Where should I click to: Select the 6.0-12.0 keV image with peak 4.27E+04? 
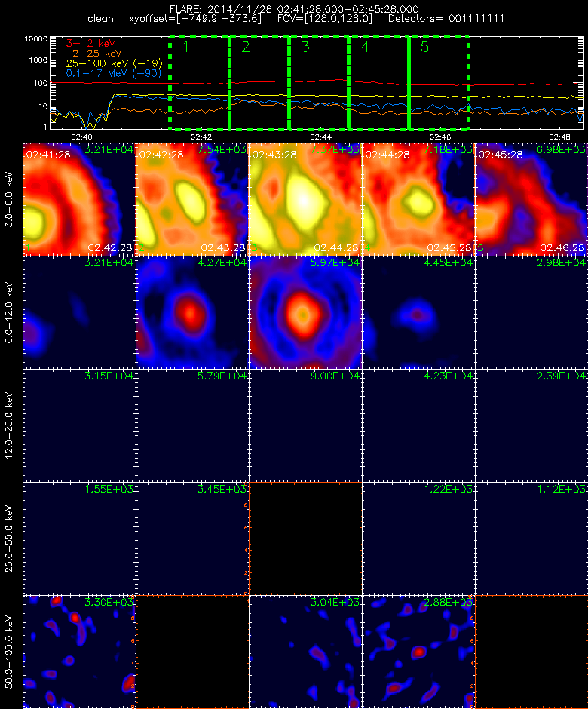point(192,312)
